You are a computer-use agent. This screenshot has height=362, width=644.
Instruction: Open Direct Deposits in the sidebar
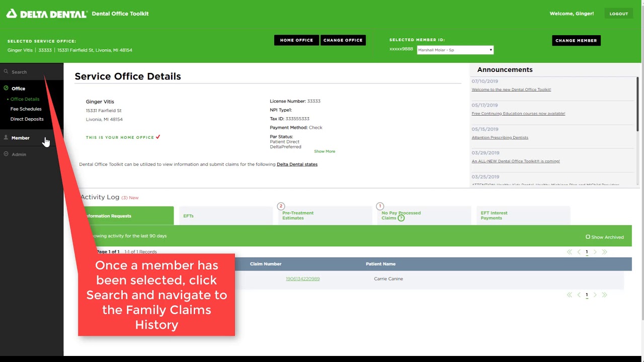[x=27, y=119]
